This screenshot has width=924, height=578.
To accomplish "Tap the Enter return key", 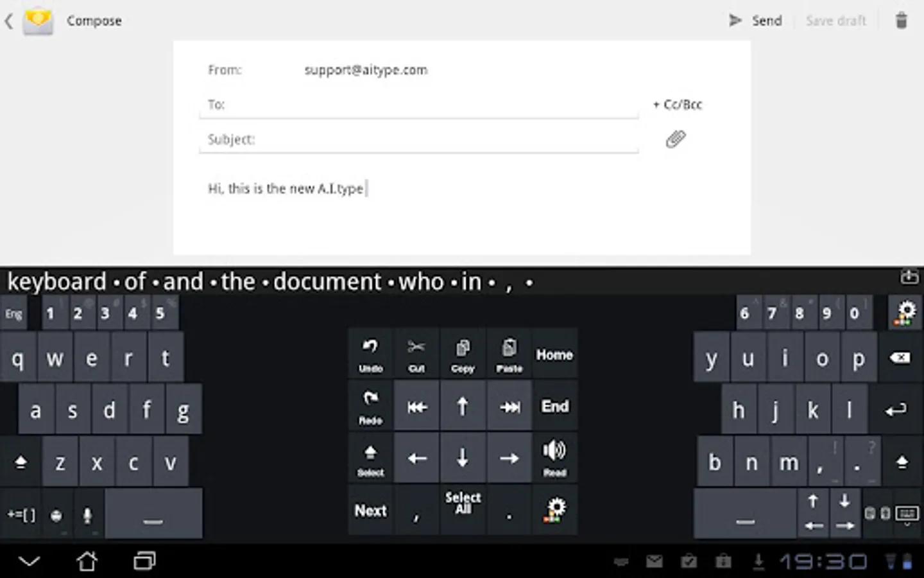I will click(x=896, y=410).
